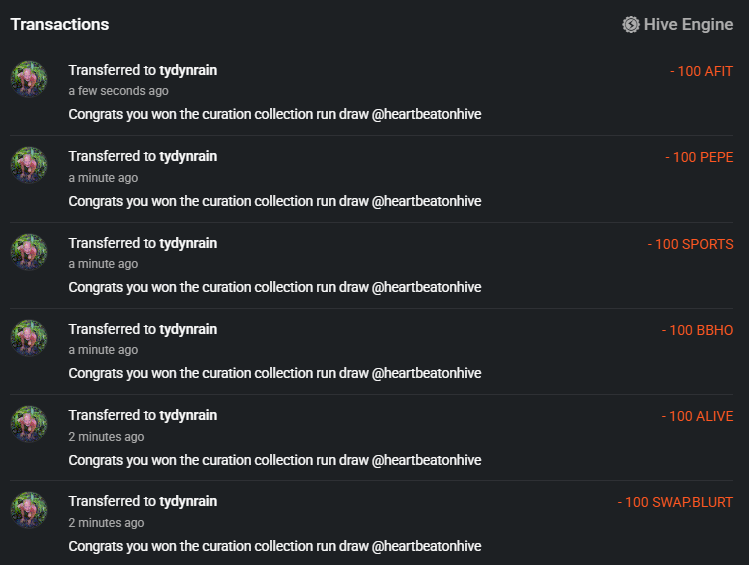Viewport: 749px width, 565px height.
Task: Click @heartbeatonhive in the ALIVE transaction memo
Action: pos(427,460)
